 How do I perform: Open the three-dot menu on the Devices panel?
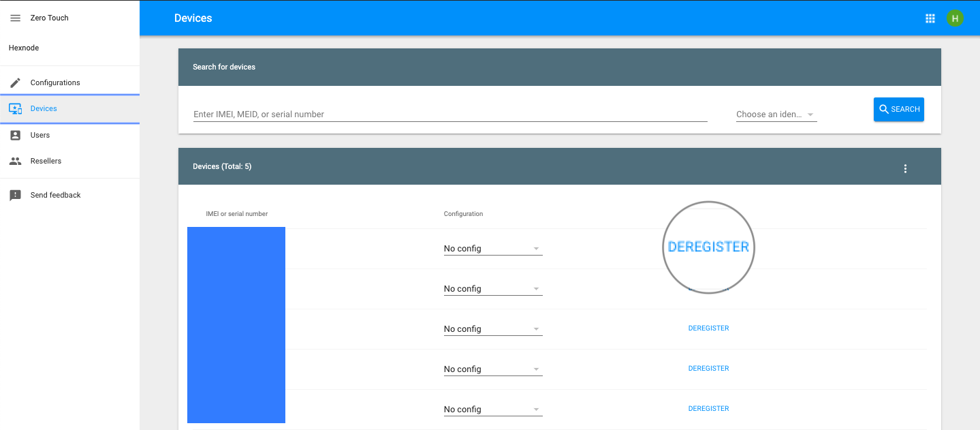[x=905, y=168]
